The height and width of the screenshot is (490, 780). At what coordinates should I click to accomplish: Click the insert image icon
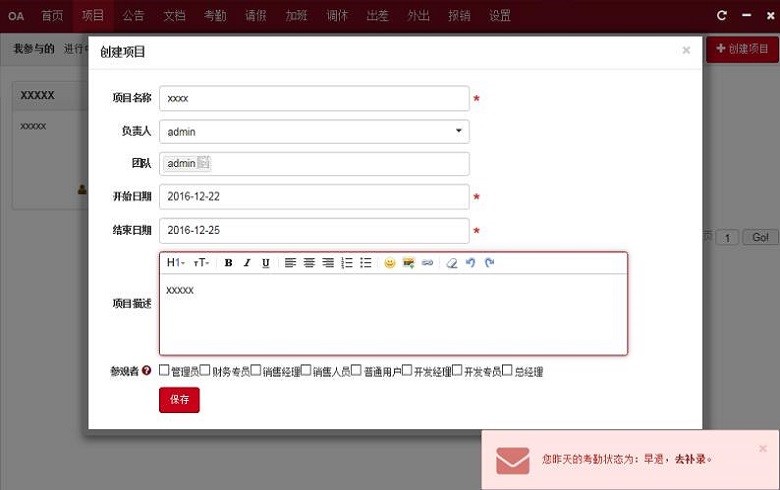408,263
